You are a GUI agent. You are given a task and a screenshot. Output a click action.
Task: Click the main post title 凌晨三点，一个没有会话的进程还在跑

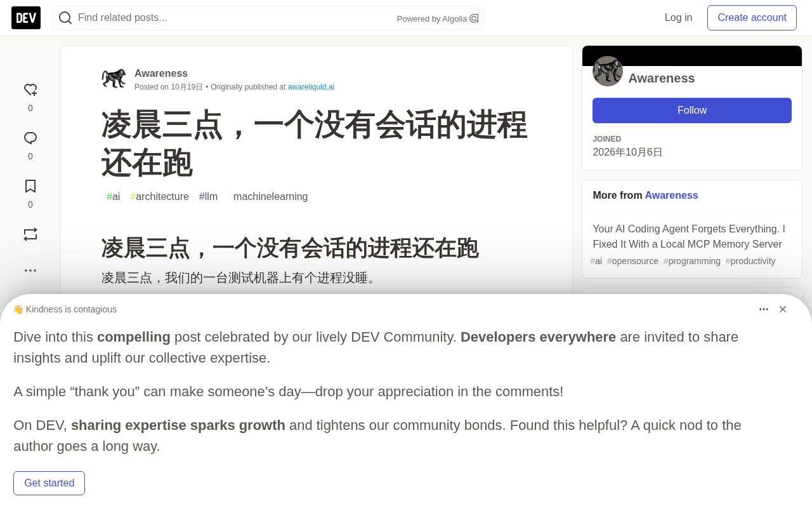[x=314, y=144]
